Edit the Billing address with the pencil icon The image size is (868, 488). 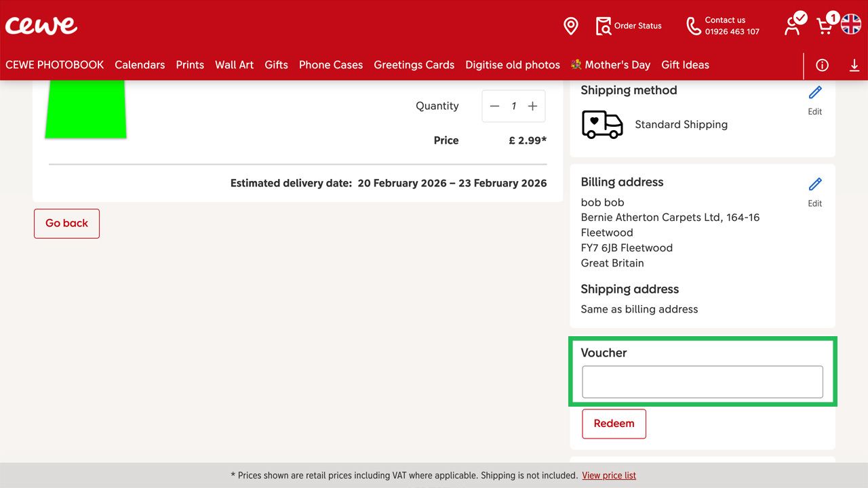(x=814, y=184)
